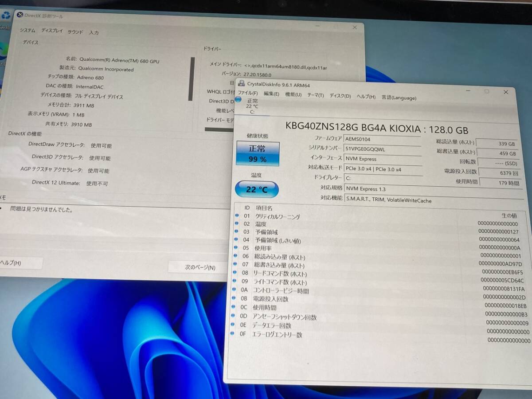Viewport: 532px width, 399px height.
Task: Click the 正常 99% health status button
Action: click(257, 154)
